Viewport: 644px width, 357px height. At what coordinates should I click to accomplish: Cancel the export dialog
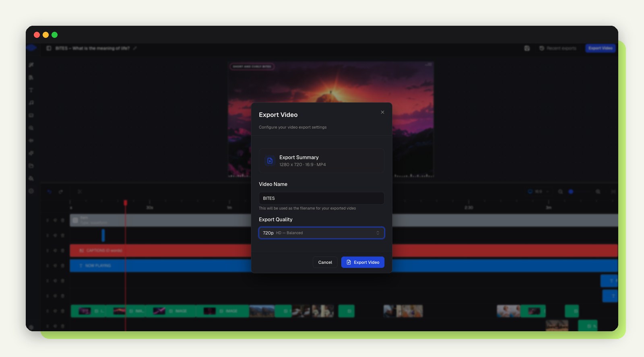(325, 262)
